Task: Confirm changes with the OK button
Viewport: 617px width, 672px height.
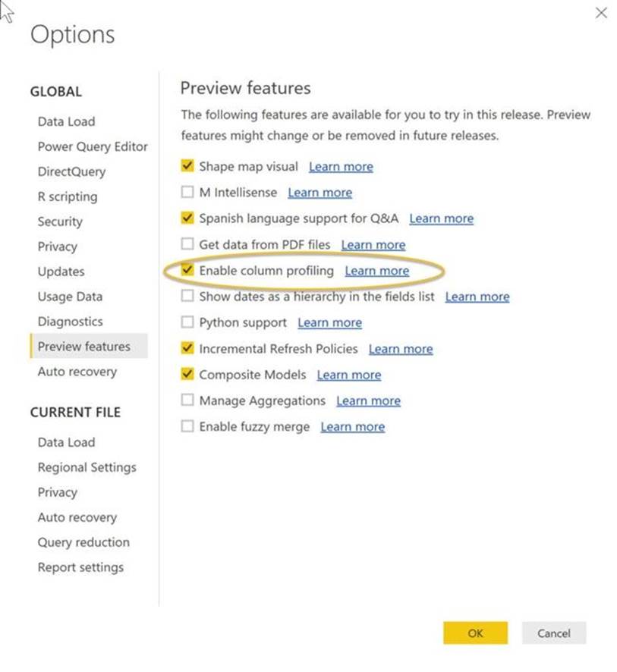Action: [x=475, y=633]
